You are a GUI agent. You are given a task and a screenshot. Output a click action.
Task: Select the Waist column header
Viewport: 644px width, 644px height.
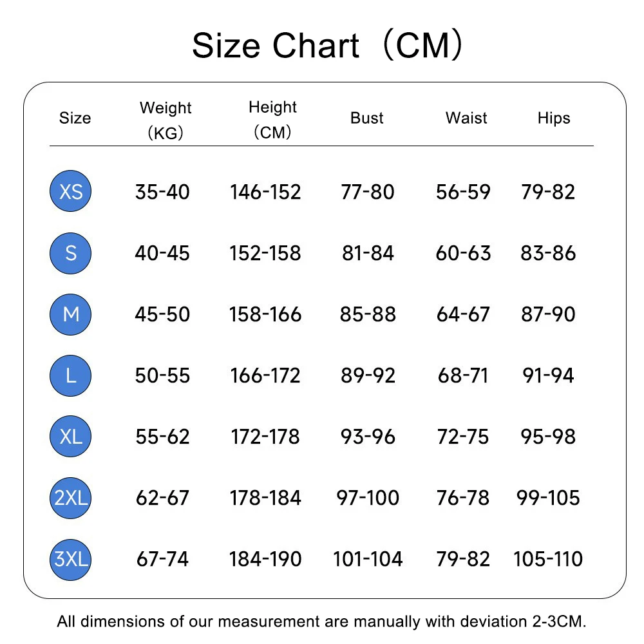[466, 118]
